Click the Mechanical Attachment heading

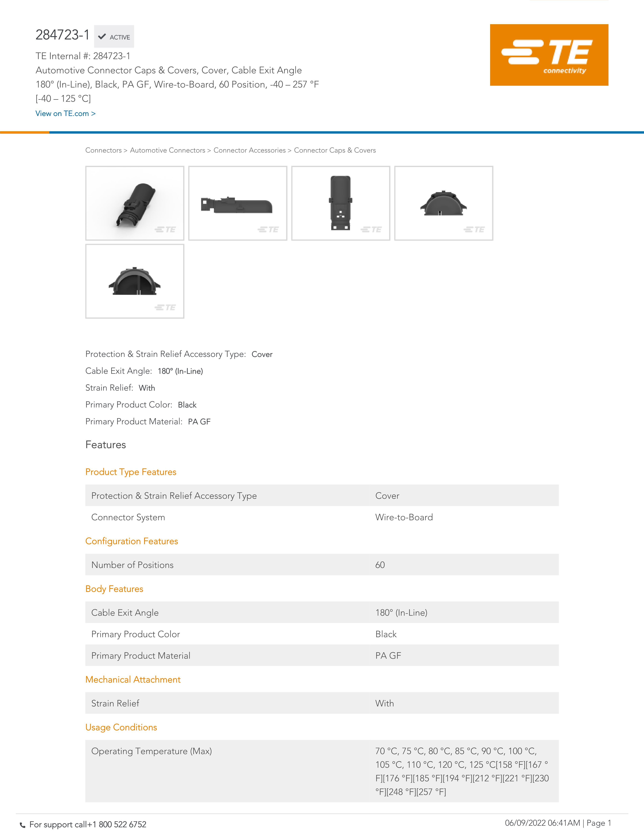point(133,679)
